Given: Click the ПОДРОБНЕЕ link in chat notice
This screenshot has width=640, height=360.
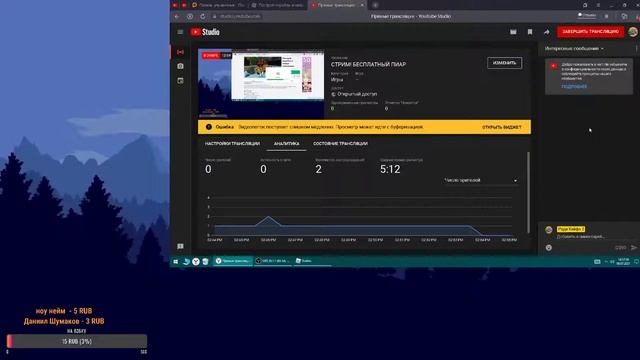Looking at the screenshot, I should tap(574, 87).
